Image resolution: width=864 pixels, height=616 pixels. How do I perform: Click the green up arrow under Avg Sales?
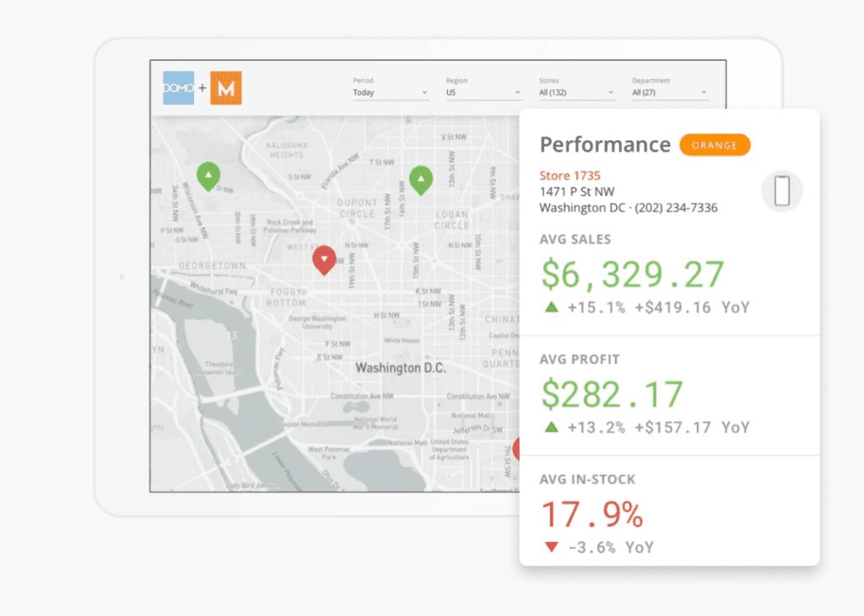(x=552, y=307)
